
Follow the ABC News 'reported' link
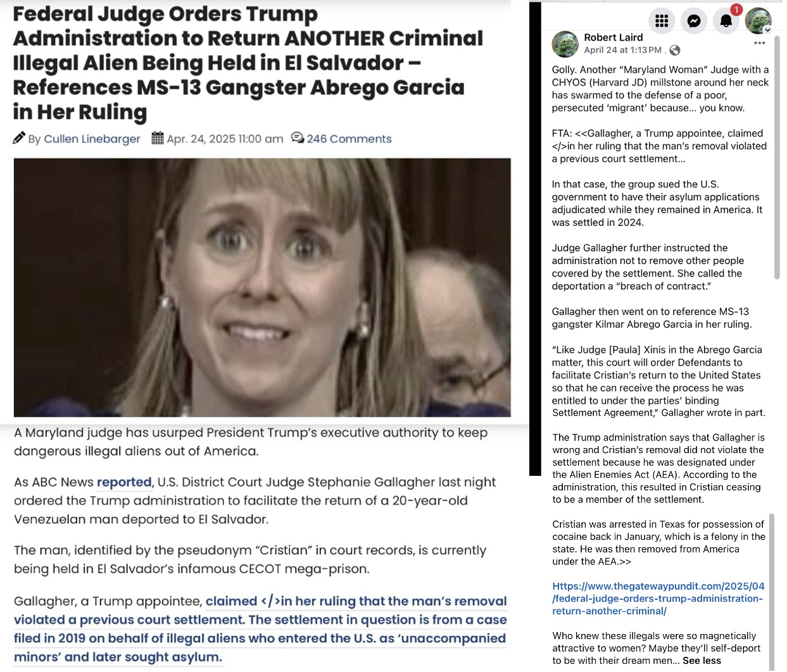click(124, 482)
